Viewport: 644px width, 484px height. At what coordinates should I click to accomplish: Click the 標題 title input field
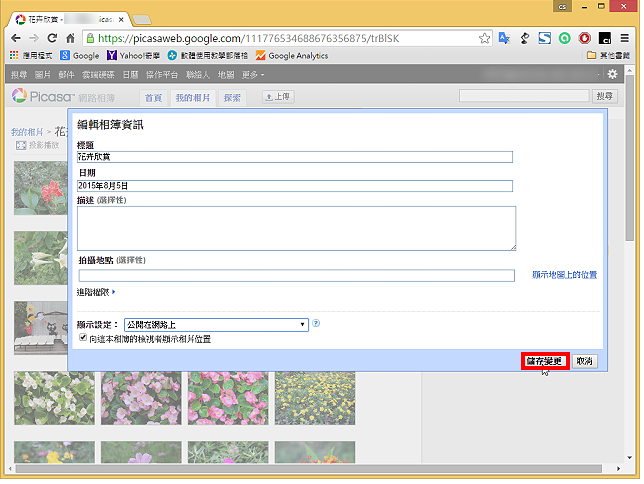click(x=295, y=157)
